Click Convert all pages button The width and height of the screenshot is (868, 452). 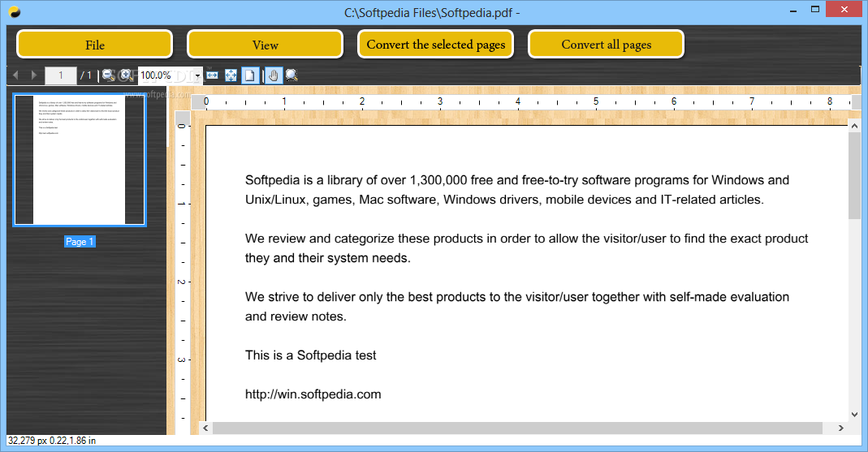pos(607,45)
